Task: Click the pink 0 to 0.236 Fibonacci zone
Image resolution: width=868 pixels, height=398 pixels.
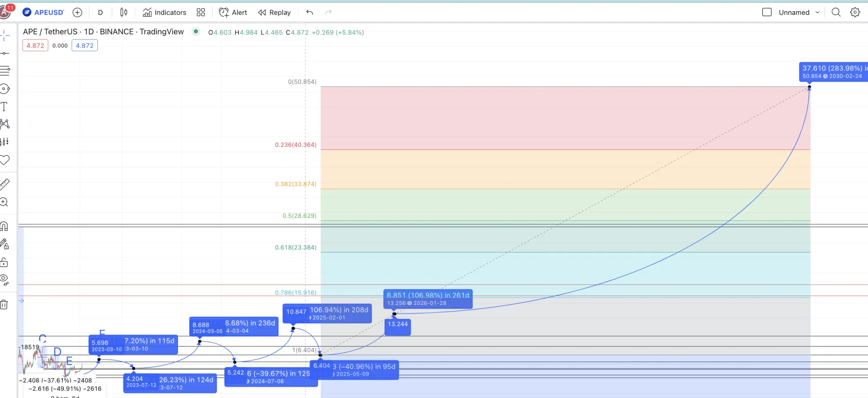Action: tap(565, 118)
